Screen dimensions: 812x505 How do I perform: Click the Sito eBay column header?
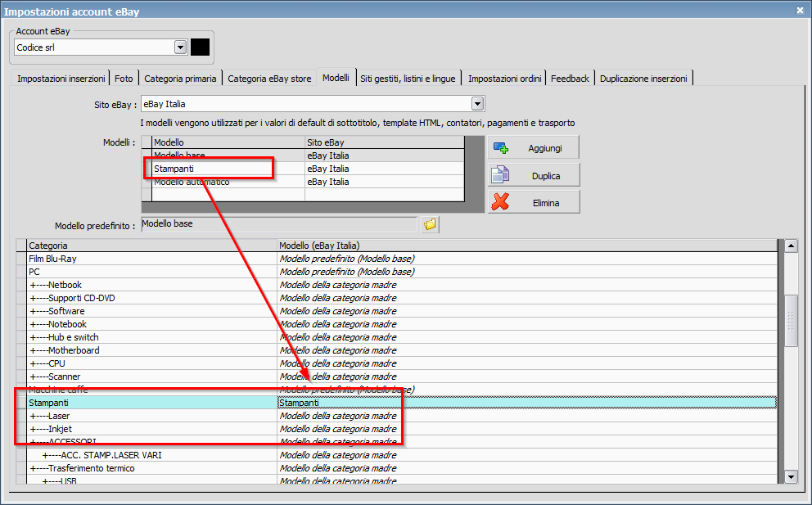384,142
